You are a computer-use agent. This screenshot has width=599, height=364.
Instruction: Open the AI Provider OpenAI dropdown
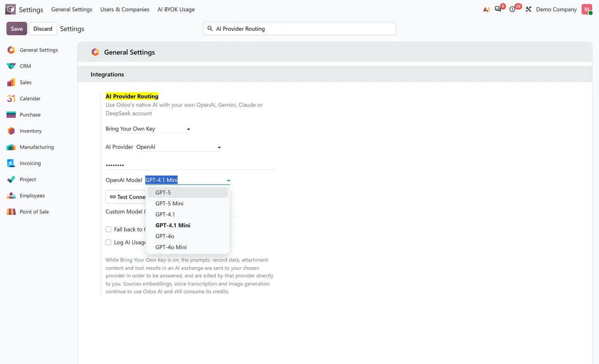(179, 147)
